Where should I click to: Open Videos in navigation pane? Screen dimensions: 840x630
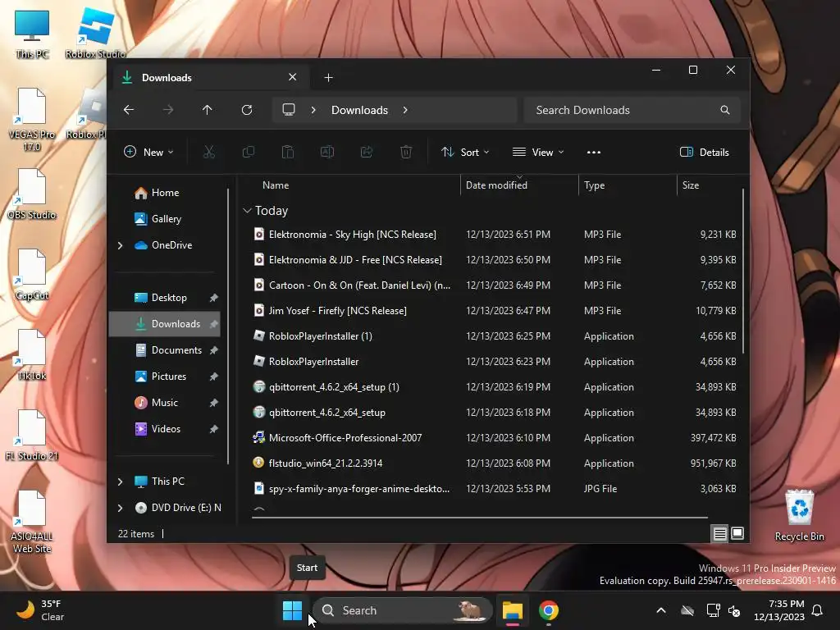[x=164, y=428]
